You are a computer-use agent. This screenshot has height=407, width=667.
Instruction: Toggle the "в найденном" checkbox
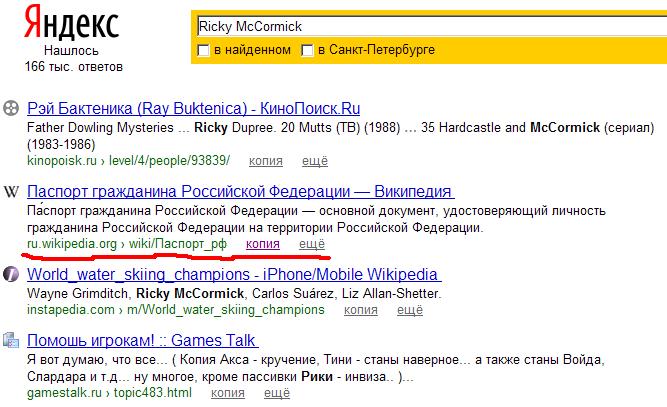tap(204, 49)
